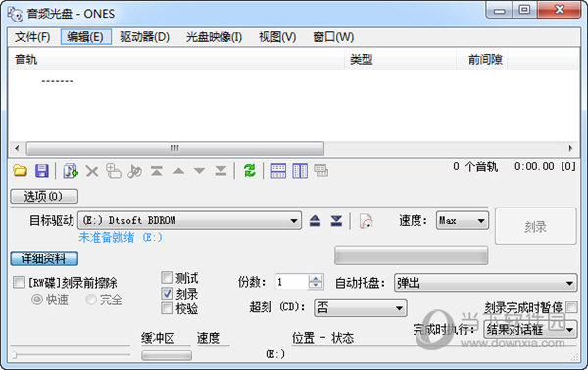Refresh with the green arrows icon
The width and height of the screenshot is (588, 370).
pyautogui.click(x=249, y=171)
